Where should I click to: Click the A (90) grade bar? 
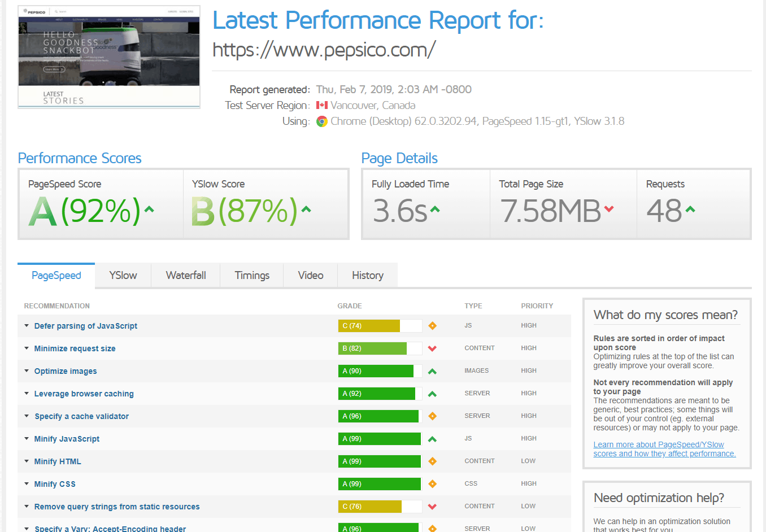(x=380, y=371)
